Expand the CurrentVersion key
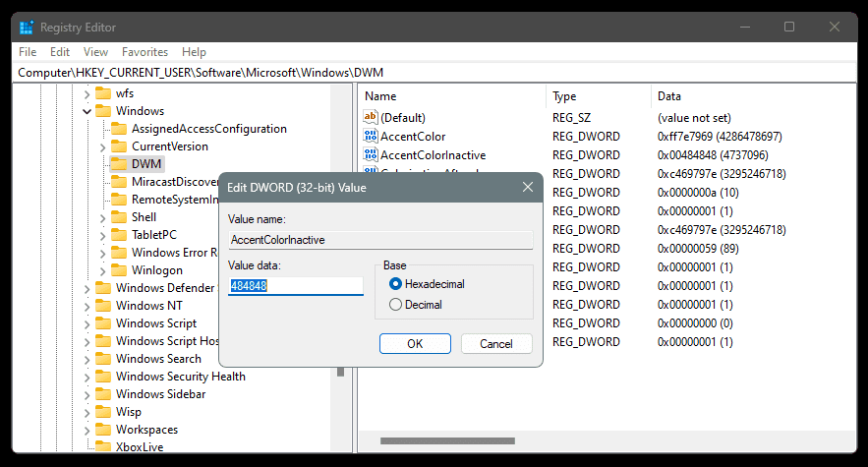Image resolution: width=868 pixels, height=467 pixels. point(102,147)
